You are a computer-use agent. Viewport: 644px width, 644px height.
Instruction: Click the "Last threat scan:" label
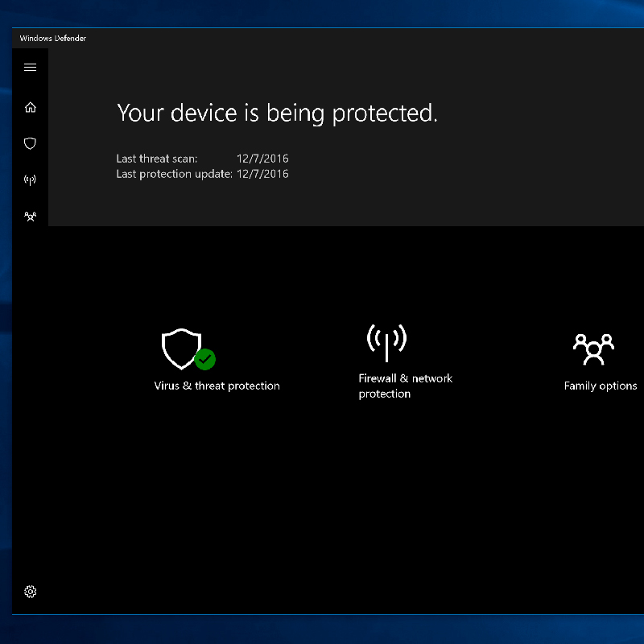156,159
